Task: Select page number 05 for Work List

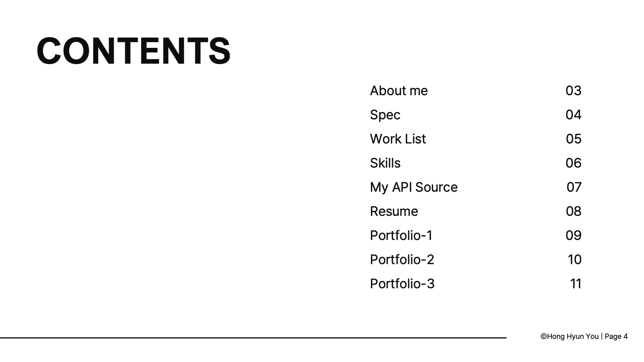Action: coord(573,139)
